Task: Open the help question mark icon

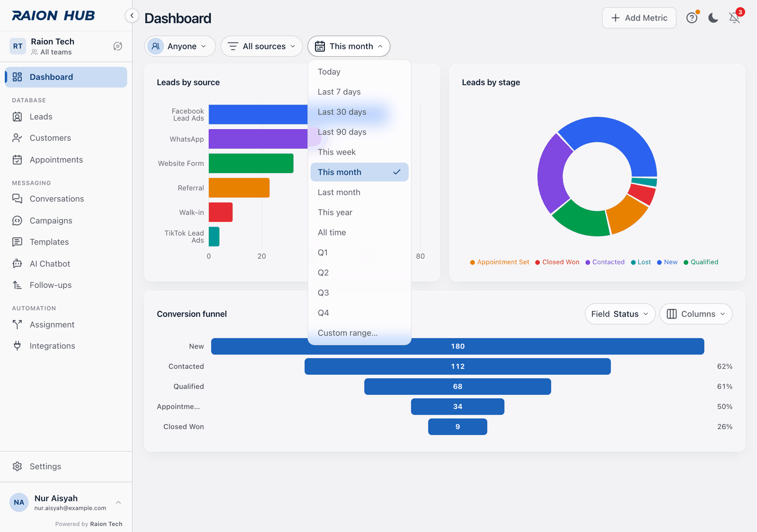Action: pos(692,18)
